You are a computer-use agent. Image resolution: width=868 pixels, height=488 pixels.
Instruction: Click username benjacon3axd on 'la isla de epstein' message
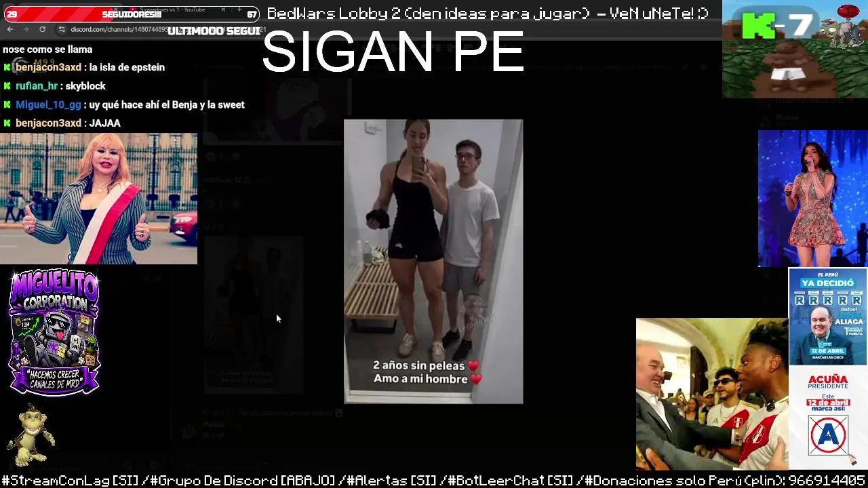coord(48,67)
